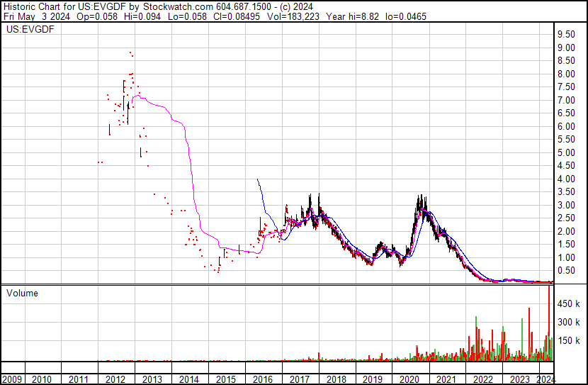Click the Volume panel label
588x385 pixels.
(22, 293)
